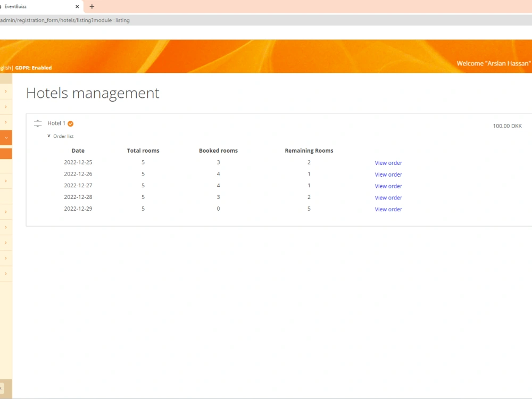Click the Remaining Rooms column header
Image resolution: width=532 pixels, height=399 pixels.
pos(309,151)
